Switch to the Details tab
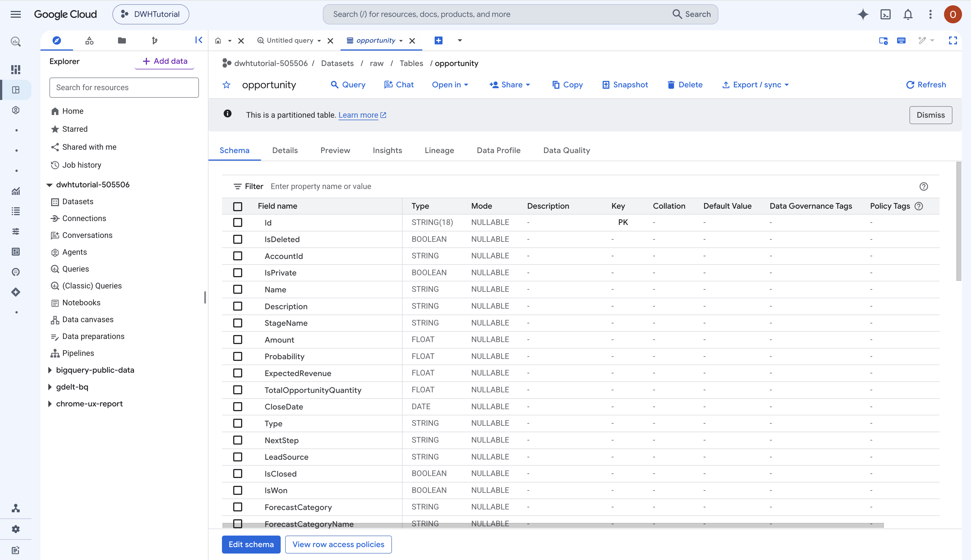This screenshot has width=971, height=560. [x=285, y=150]
